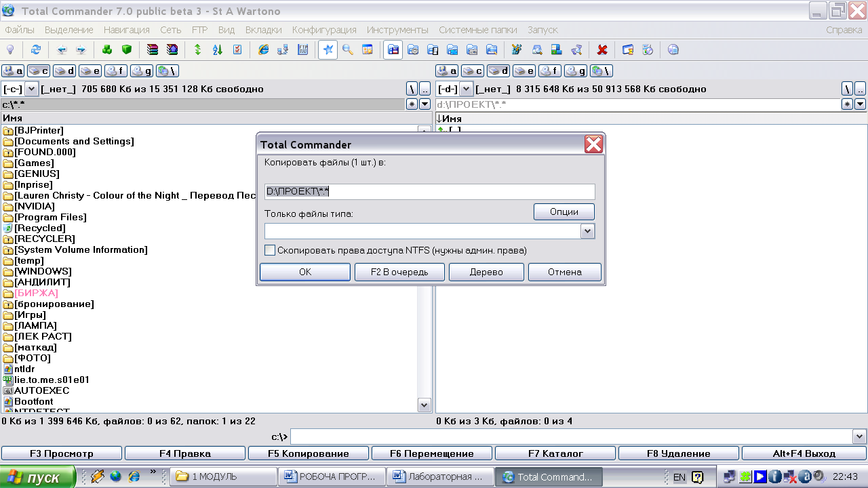Open the Опции button in dialog
The height and width of the screenshot is (488, 868).
click(564, 211)
